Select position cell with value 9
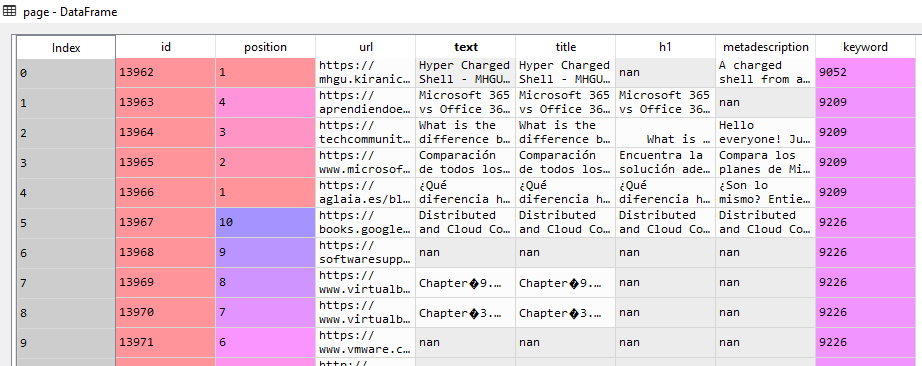Screen dimensions: 922x366 [266, 253]
